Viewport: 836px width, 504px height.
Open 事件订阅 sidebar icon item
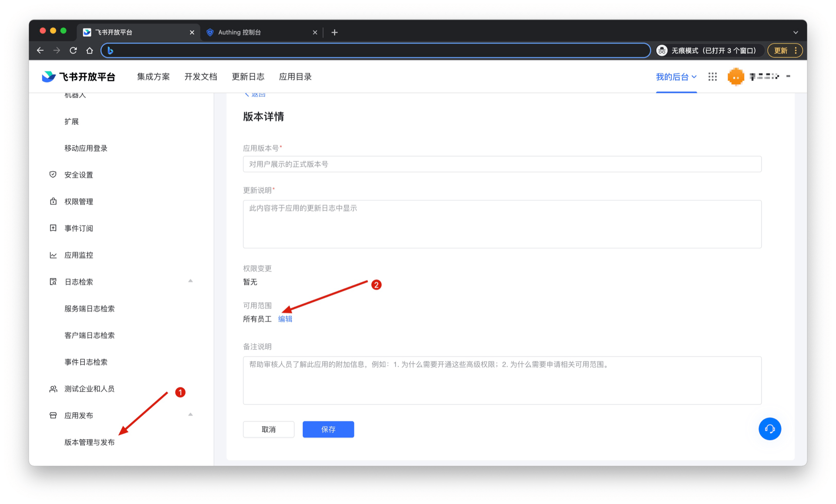click(78, 228)
